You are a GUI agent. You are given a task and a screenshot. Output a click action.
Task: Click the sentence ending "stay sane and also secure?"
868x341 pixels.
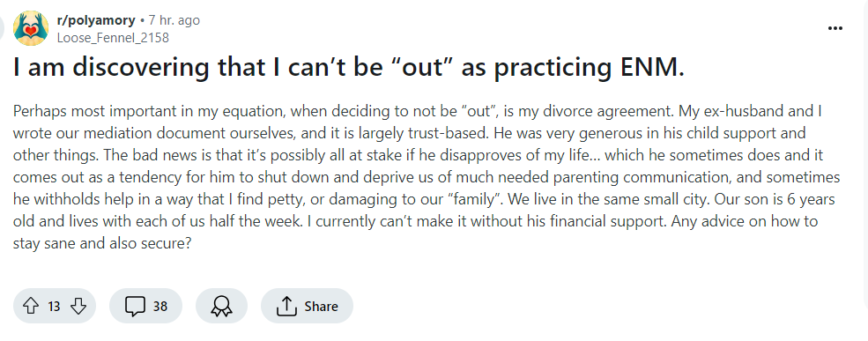pyautogui.click(x=102, y=243)
